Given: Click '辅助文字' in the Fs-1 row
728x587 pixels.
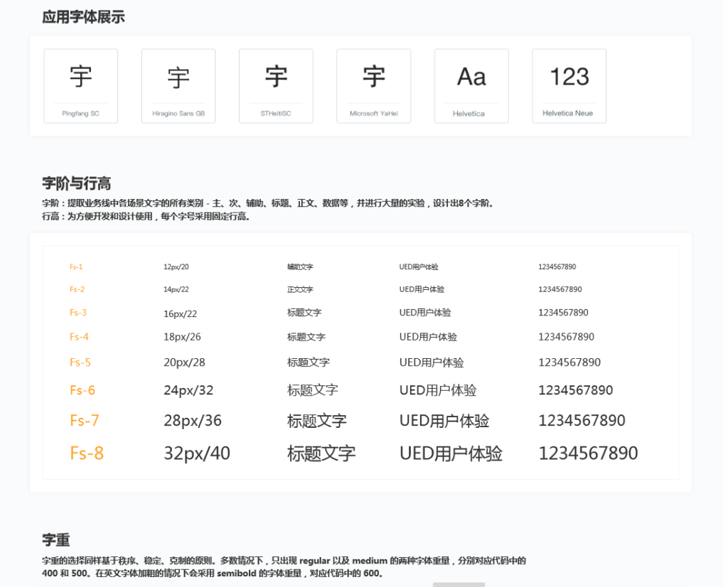Looking at the screenshot, I should click(300, 266).
